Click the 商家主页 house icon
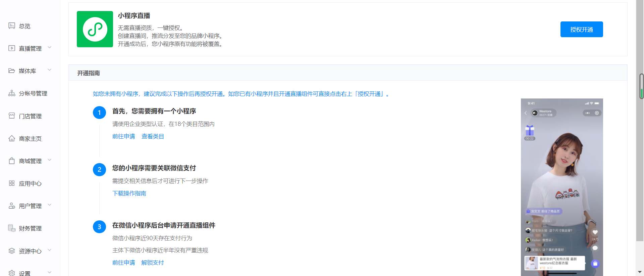 [x=12, y=138]
